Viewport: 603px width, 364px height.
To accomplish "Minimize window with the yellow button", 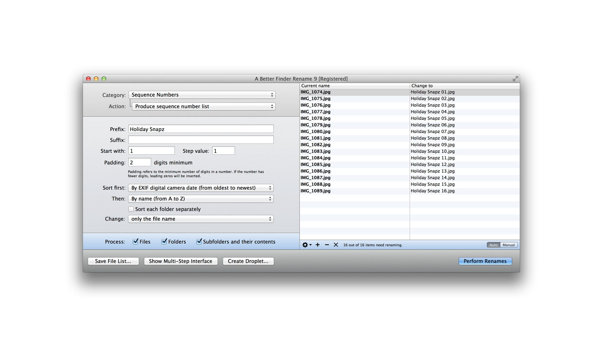I will (96, 79).
